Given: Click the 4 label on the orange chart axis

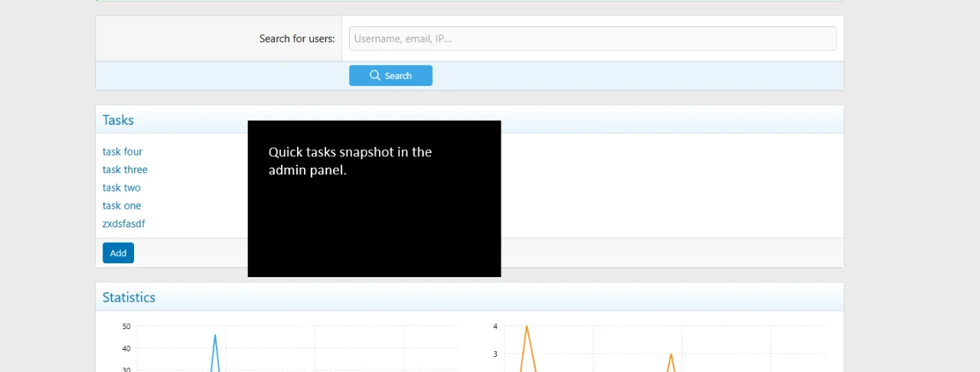Looking at the screenshot, I should (495, 326).
